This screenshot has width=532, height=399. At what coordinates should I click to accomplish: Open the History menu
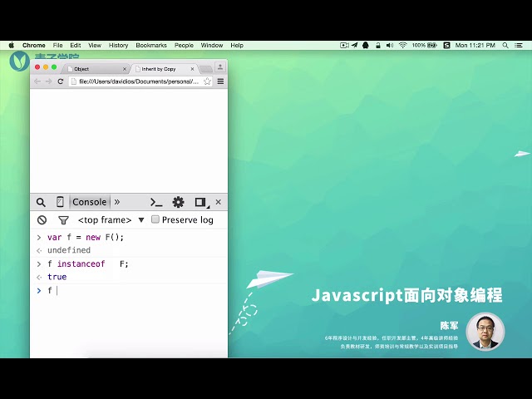click(x=118, y=45)
